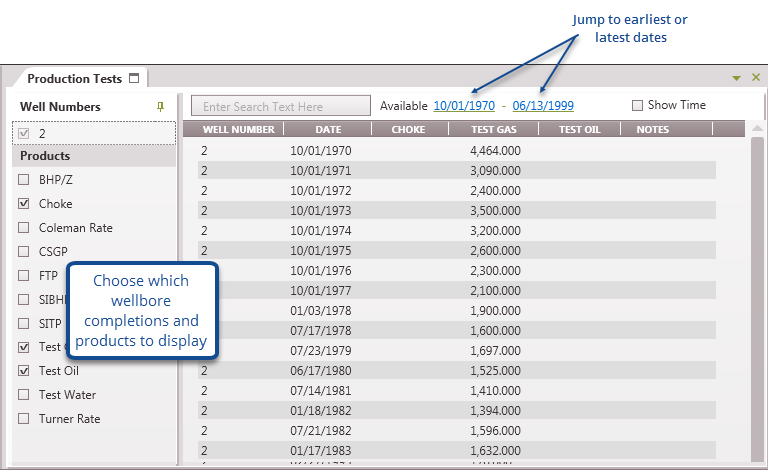Check the BHP/Z product
The image size is (768, 470).
tap(23, 180)
